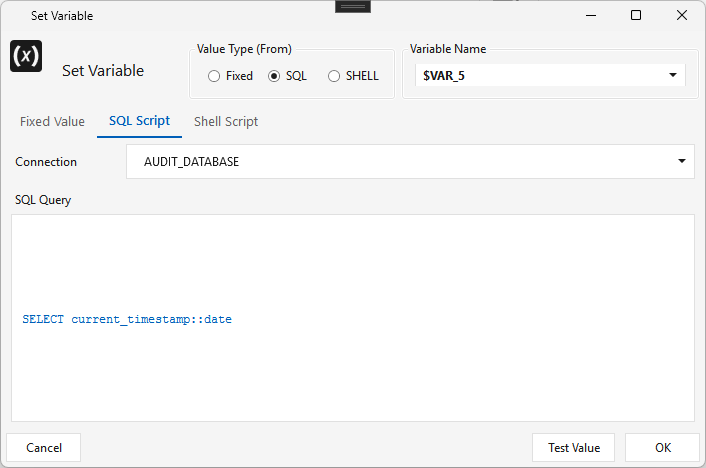Image resolution: width=706 pixels, height=468 pixels.
Task: Maximize the Set Variable window
Action: pyautogui.click(x=636, y=16)
